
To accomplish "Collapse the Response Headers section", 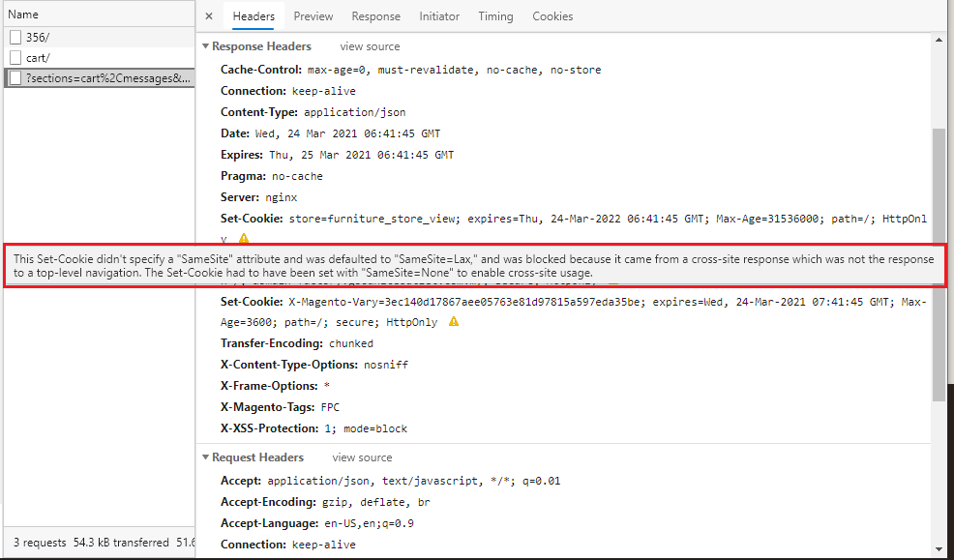I will [204, 45].
